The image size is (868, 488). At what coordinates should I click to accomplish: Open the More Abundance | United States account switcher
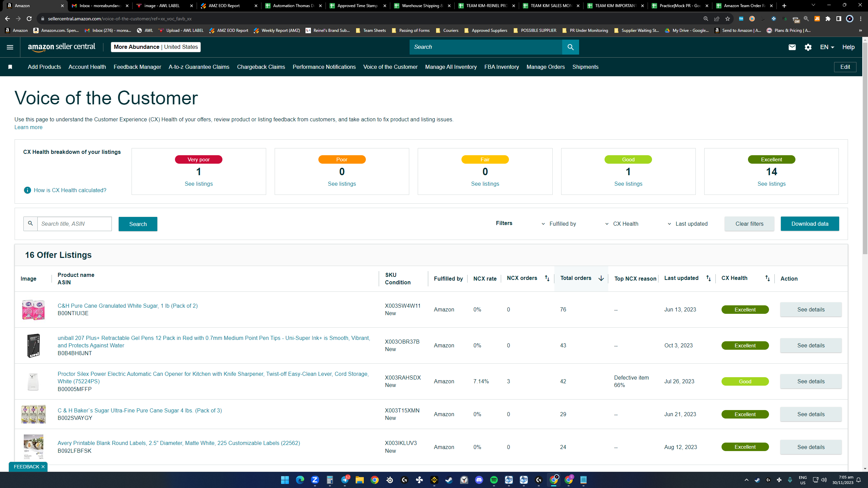156,47
